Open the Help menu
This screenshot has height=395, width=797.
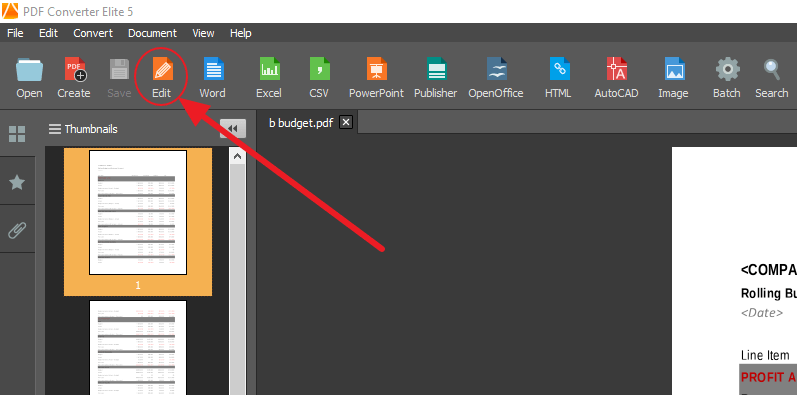tap(241, 33)
